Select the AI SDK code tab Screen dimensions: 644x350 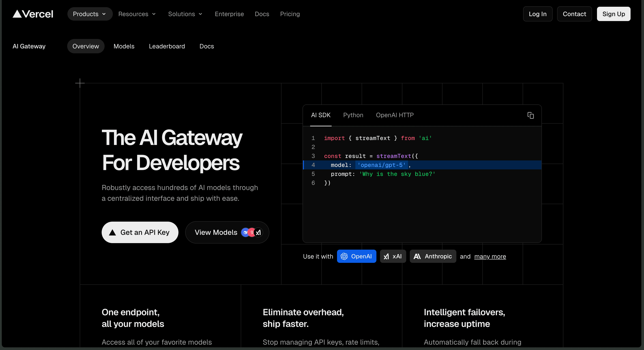click(x=320, y=115)
